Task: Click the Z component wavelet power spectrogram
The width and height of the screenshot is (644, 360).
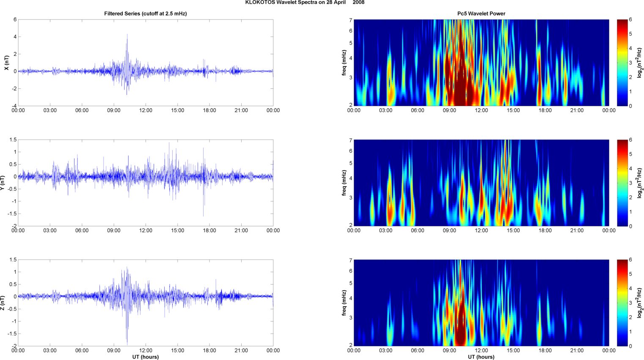Action: (x=481, y=303)
